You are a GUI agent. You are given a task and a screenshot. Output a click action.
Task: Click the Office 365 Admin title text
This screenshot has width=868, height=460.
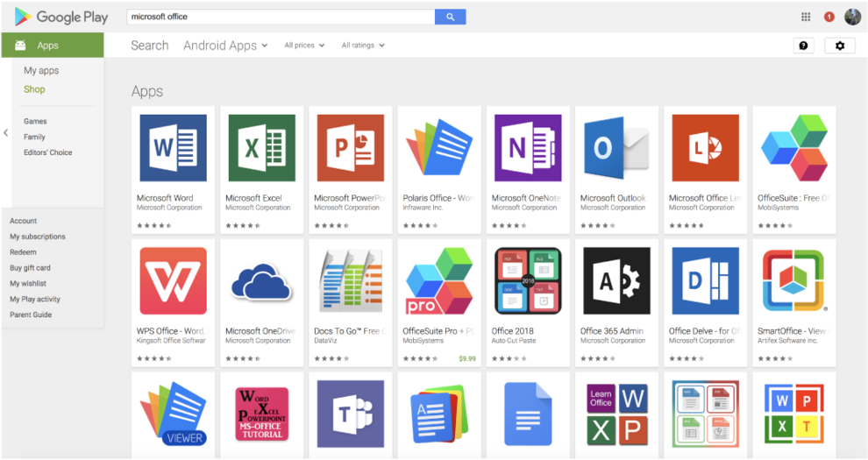tap(612, 330)
